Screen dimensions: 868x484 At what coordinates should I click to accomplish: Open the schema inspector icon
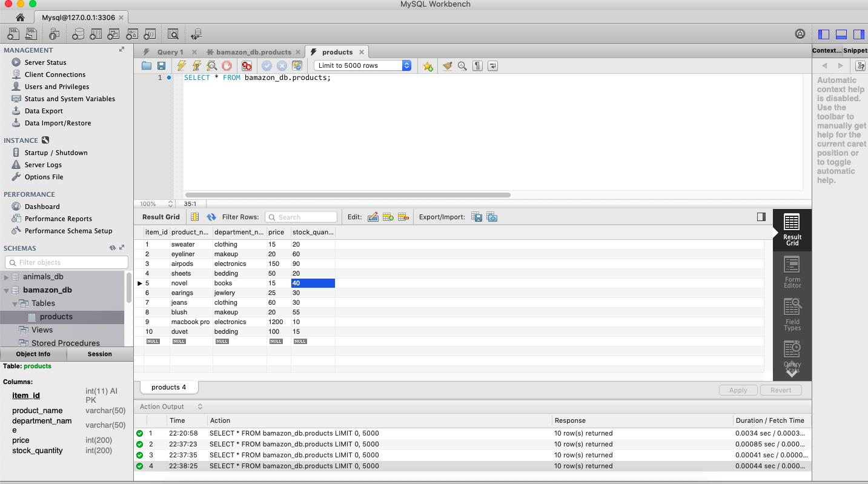click(x=55, y=34)
